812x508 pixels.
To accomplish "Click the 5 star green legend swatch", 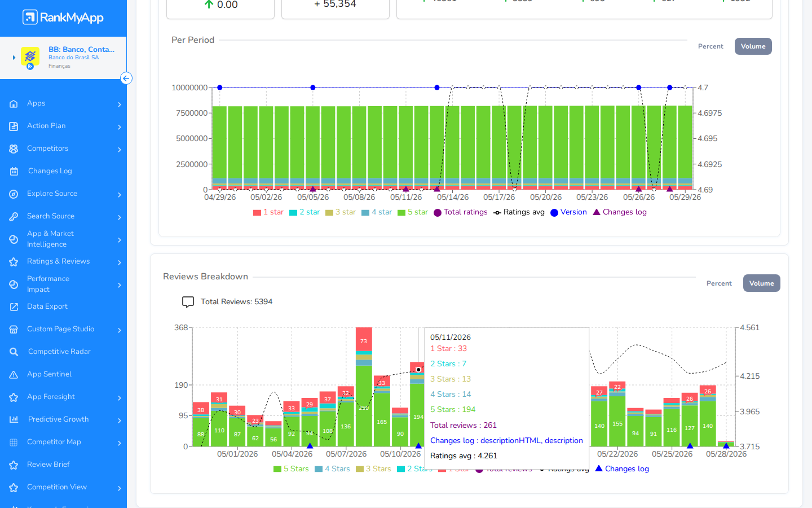I will tap(401, 213).
